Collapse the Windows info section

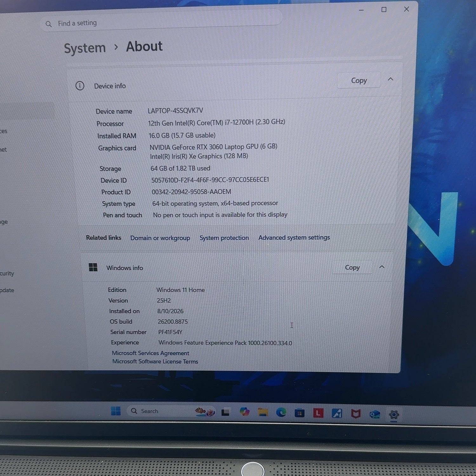(x=382, y=267)
